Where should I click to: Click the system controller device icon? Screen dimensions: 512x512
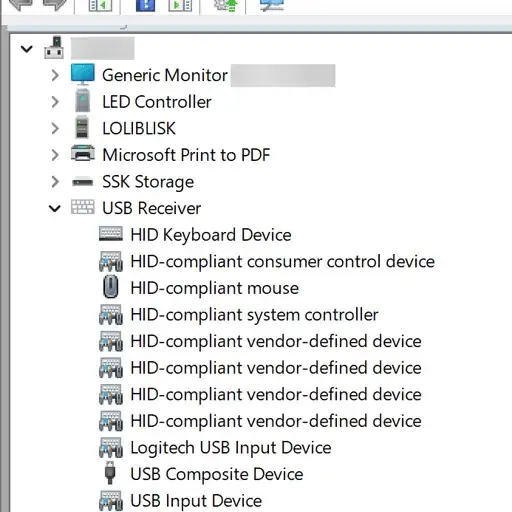(x=111, y=314)
